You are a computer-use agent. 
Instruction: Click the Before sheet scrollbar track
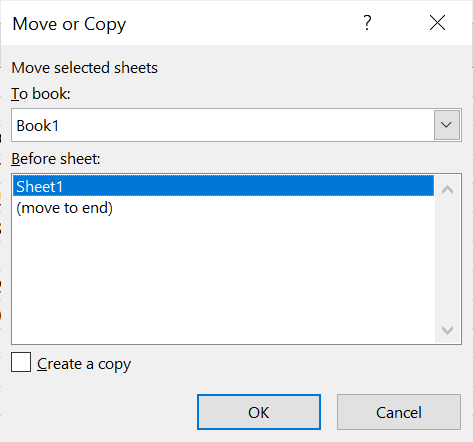pos(447,260)
